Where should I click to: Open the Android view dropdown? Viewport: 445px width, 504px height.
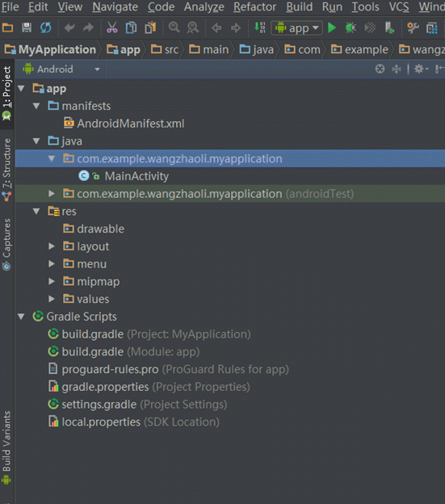click(x=61, y=69)
